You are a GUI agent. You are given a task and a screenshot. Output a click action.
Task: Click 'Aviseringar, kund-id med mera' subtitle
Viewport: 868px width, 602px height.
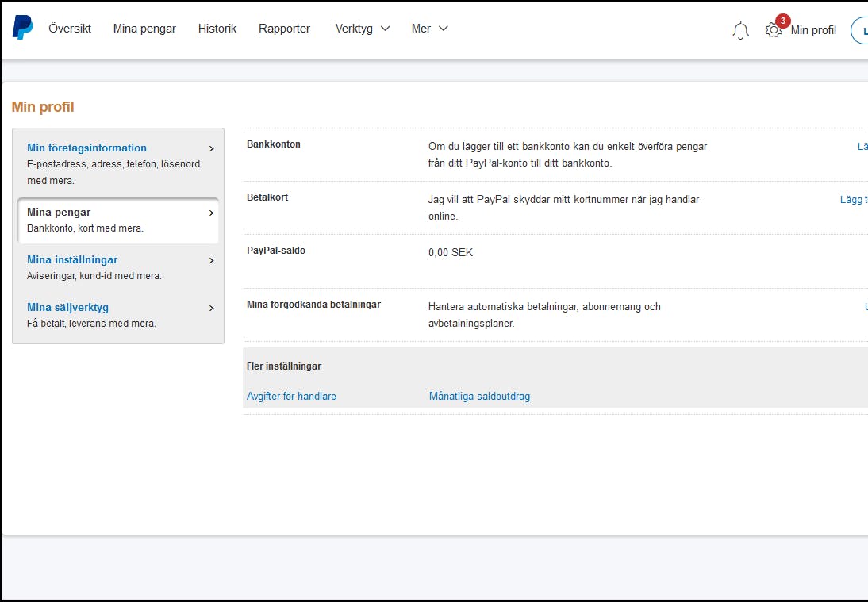[x=94, y=275]
